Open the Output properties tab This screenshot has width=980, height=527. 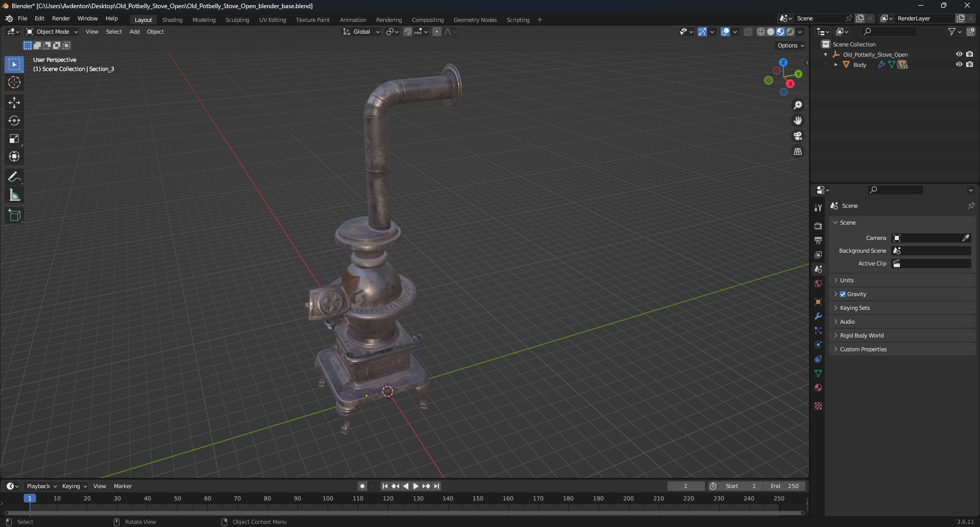click(818, 240)
